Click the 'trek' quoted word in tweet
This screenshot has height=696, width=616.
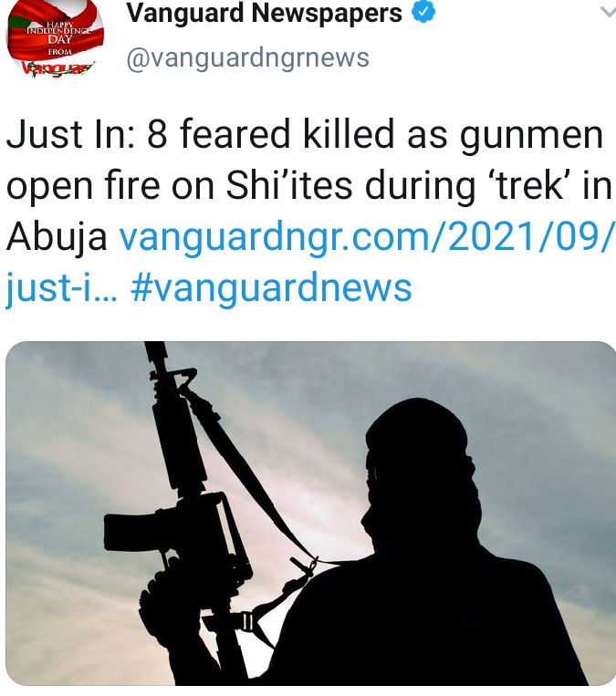coord(529,184)
